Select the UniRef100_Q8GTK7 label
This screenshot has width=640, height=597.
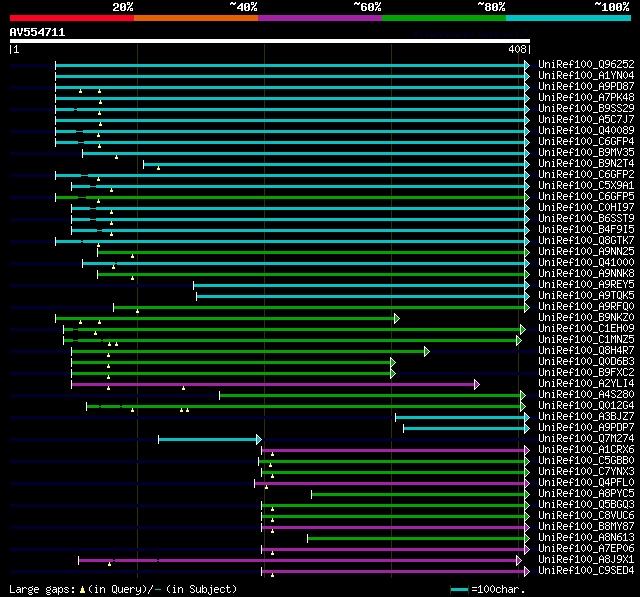[x=586, y=241]
